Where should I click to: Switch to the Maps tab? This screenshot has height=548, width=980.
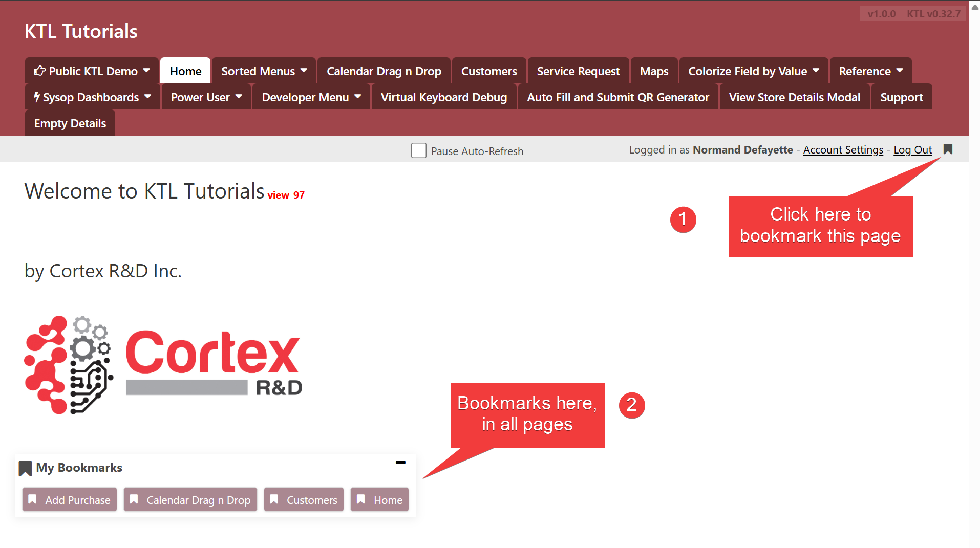[x=654, y=71]
